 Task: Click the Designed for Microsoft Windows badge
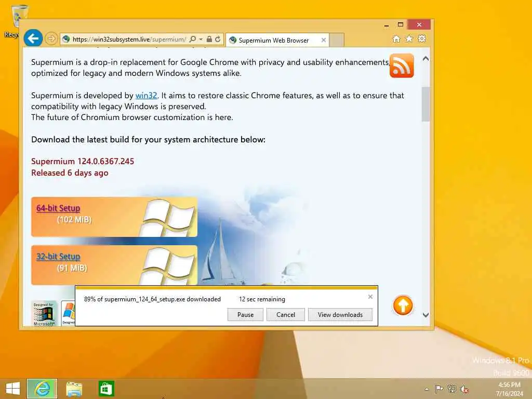coord(44,313)
